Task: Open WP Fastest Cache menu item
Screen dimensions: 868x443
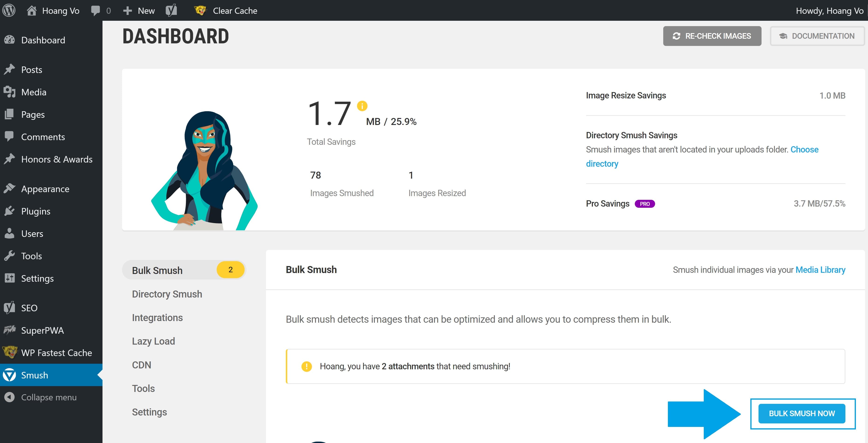Action: [51, 352]
